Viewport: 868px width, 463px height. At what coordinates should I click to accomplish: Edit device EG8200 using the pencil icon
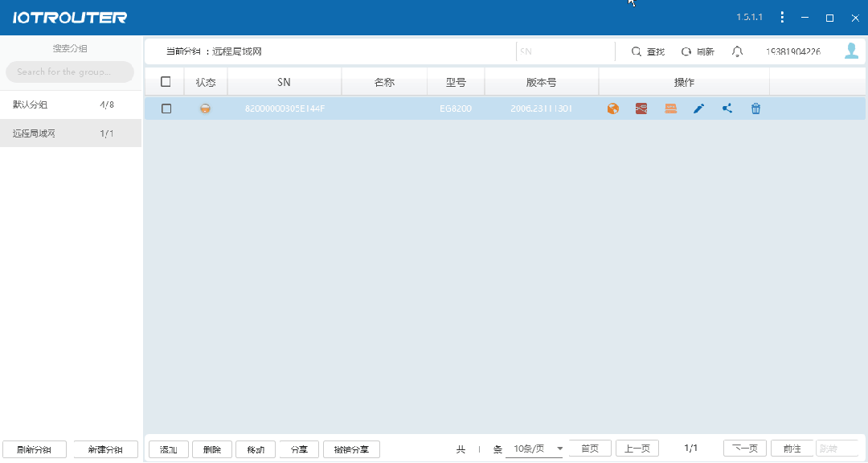click(x=698, y=108)
